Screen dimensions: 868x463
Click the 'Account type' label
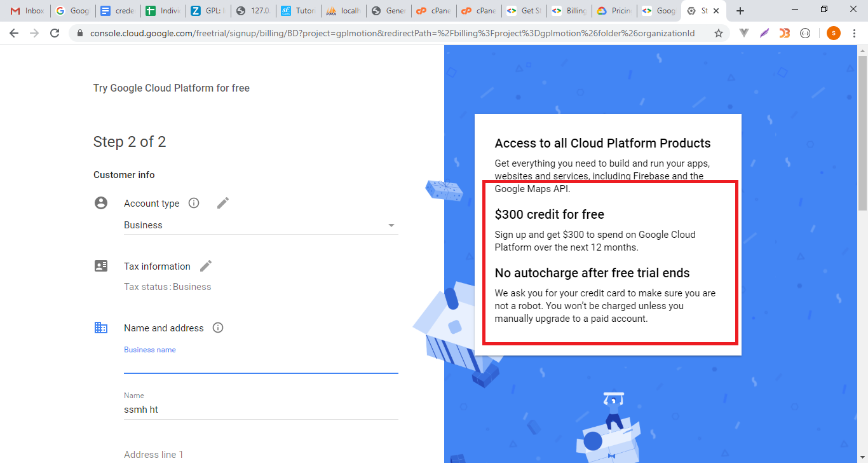[x=152, y=204]
